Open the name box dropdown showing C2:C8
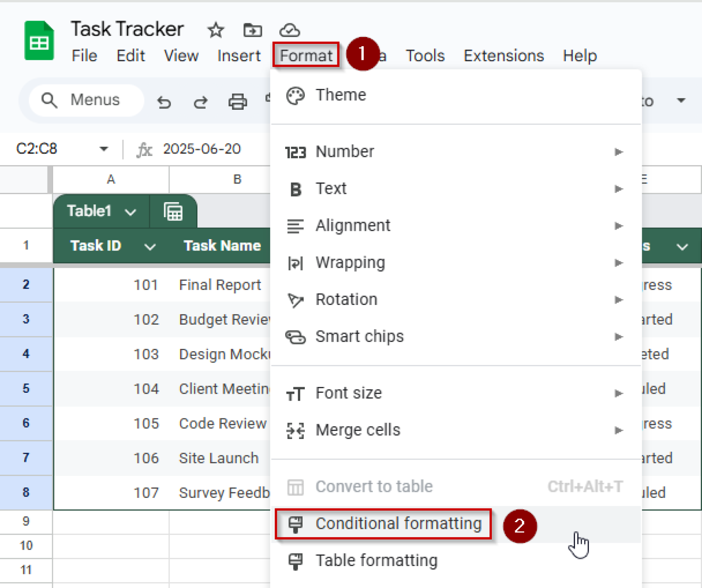Image resolution: width=702 pixels, height=588 pixels. coord(104,149)
